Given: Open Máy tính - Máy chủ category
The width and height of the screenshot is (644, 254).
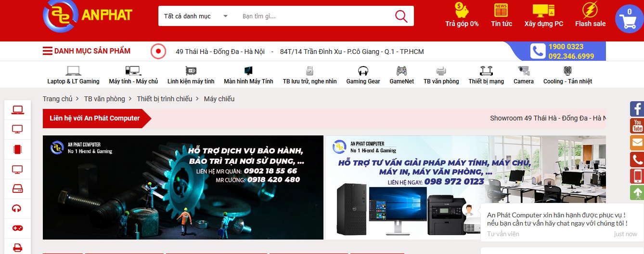Looking at the screenshot, I should 133,76.
